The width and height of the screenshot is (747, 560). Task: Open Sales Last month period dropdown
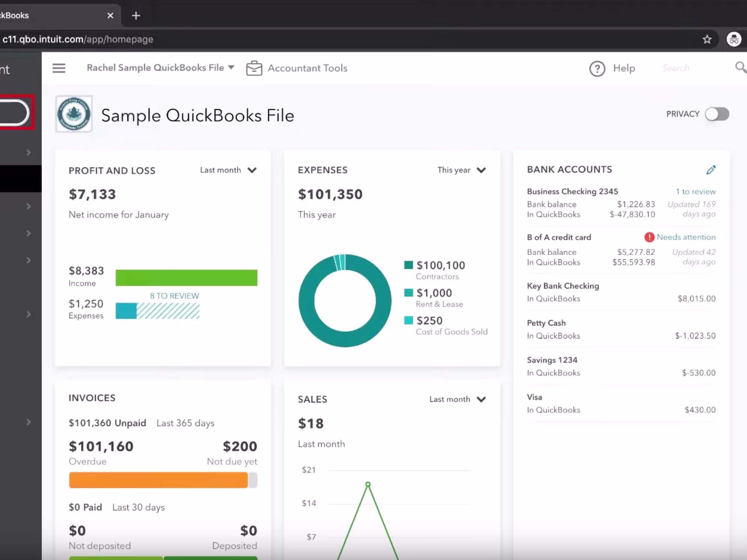coord(457,399)
